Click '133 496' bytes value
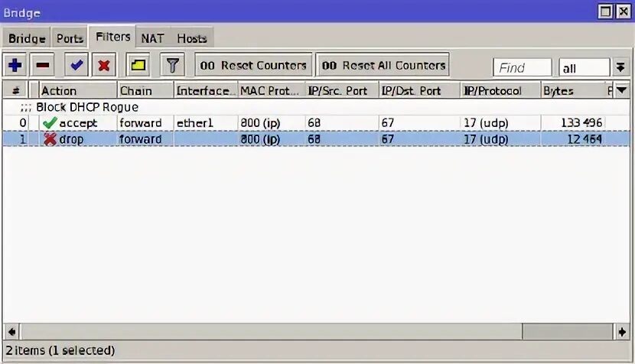 [x=581, y=122]
